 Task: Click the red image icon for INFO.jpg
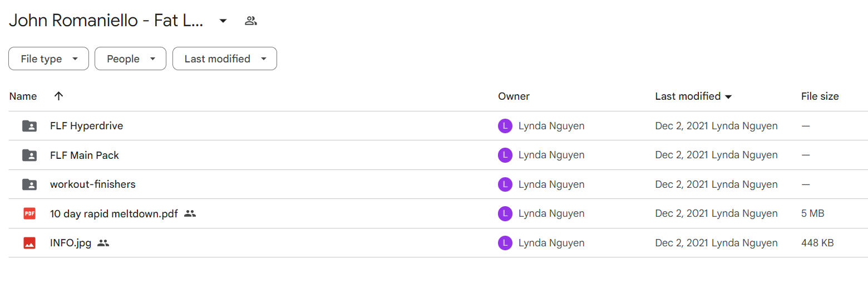(x=29, y=243)
